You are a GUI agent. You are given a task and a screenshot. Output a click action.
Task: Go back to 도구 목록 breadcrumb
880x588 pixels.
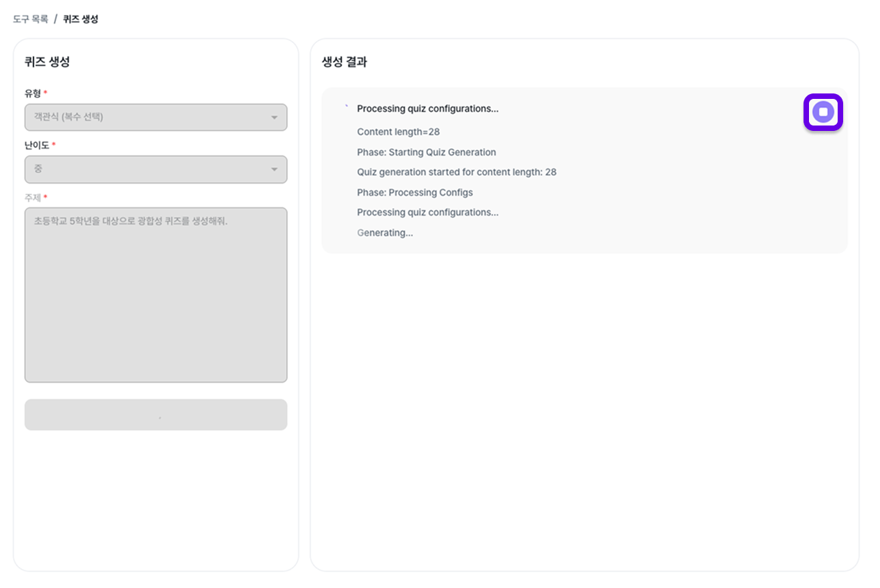[31, 19]
